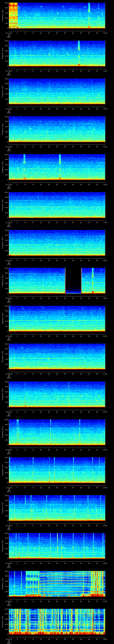Click the 23:24:00 start time label

coord(9,525)
